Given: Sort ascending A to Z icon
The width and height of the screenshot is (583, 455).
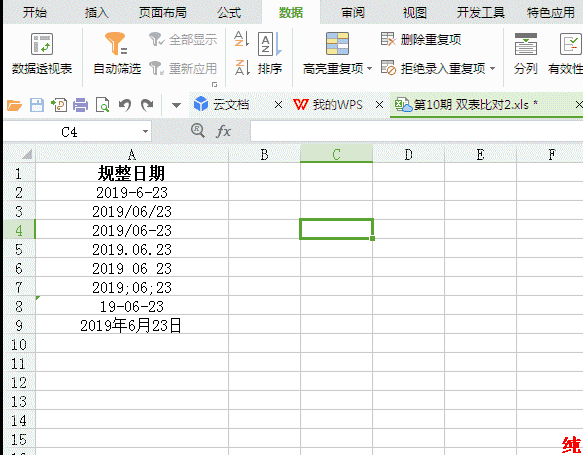Looking at the screenshot, I should (241, 39).
